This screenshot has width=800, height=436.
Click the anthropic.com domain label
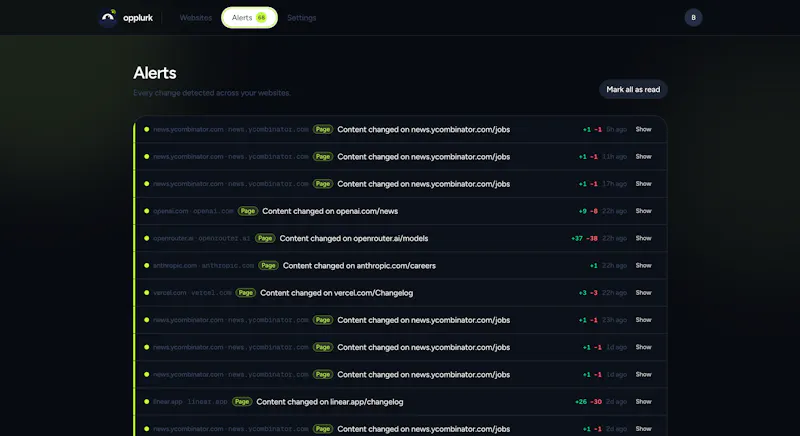pyautogui.click(x=203, y=266)
